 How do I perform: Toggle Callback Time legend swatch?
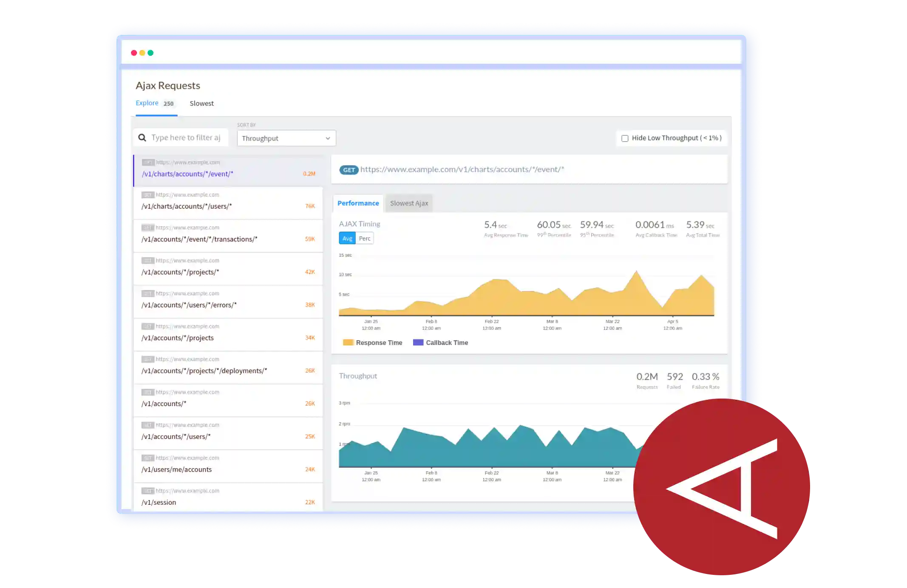(x=418, y=342)
